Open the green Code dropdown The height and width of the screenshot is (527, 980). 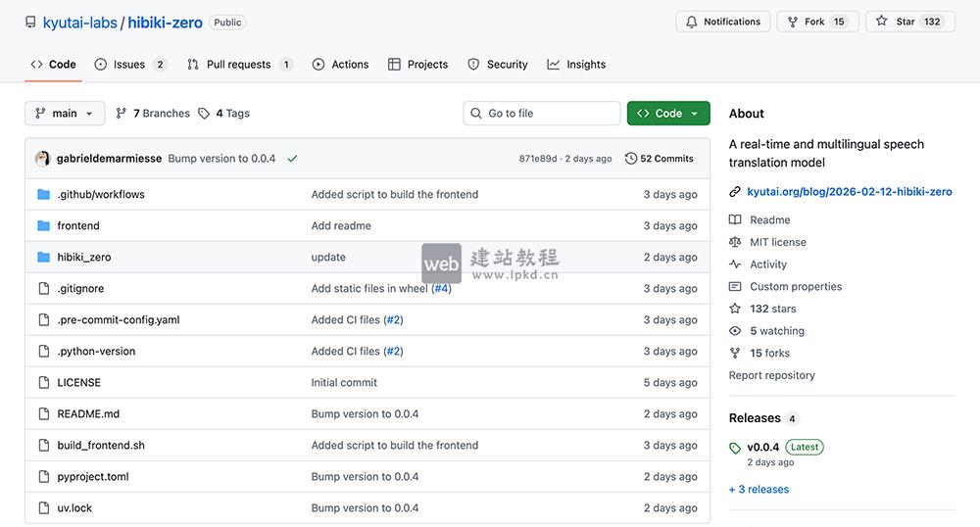[x=668, y=114]
